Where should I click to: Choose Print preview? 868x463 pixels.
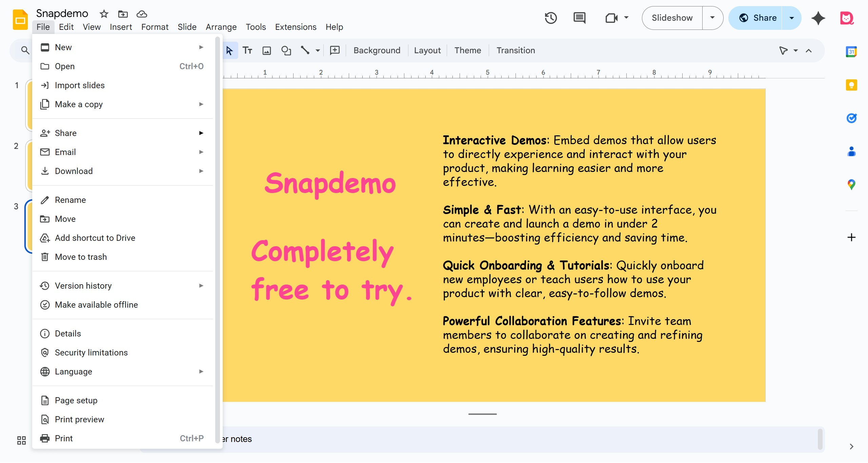tap(122, 419)
